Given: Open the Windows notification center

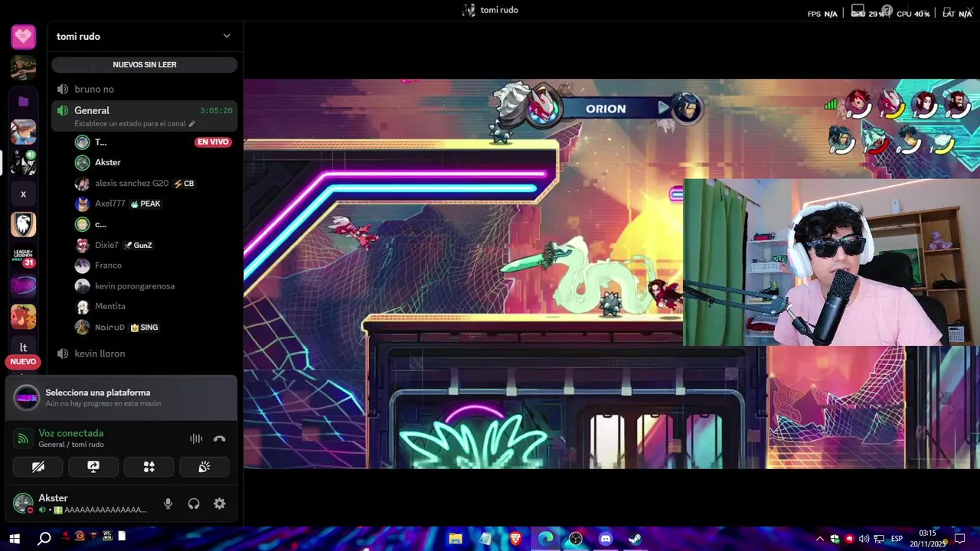Looking at the screenshot, I should (x=959, y=539).
